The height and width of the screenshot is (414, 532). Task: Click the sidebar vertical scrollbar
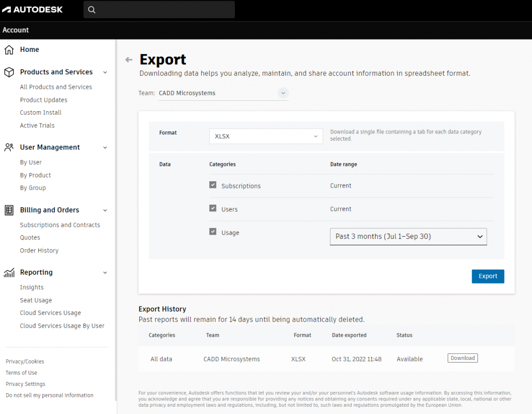116,221
